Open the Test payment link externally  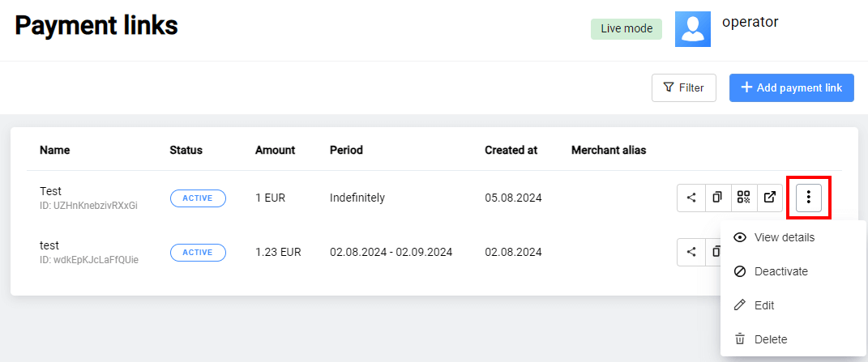pos(770,197)
